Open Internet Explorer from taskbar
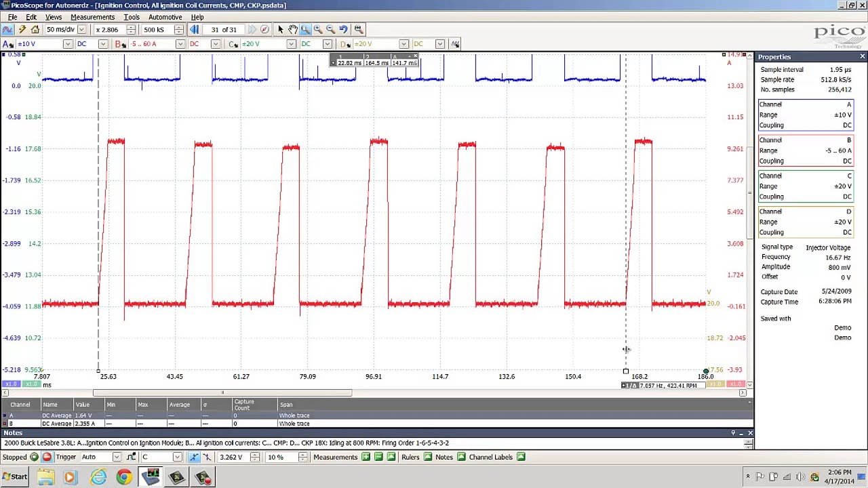Image resolution: width=868 pixels, height=488 pixels. pyautogui.click(x=98, y=478)
